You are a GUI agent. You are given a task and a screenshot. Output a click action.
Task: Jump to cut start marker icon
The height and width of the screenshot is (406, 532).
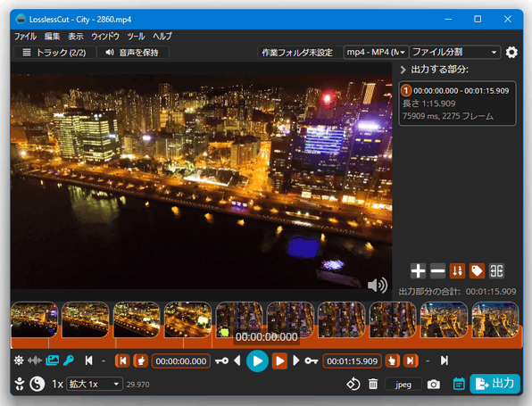click(x=123, y=360)
